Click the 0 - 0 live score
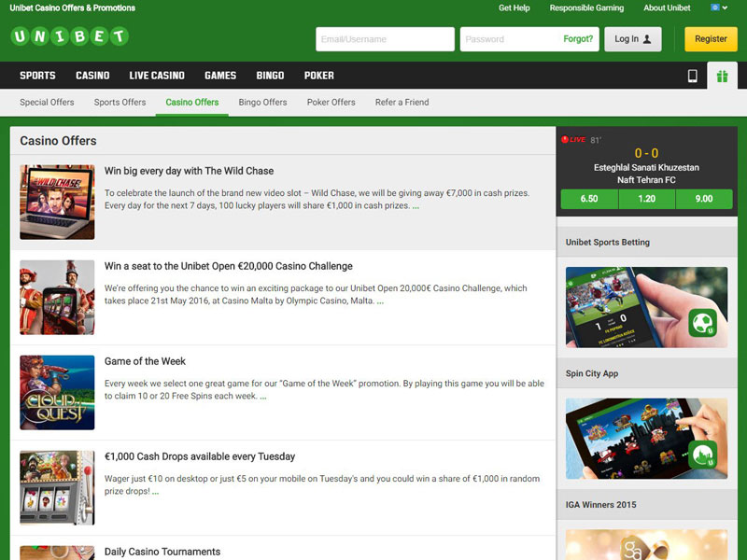Image resolution: width=747 pixels, height=560 pixels. (646, 153)
